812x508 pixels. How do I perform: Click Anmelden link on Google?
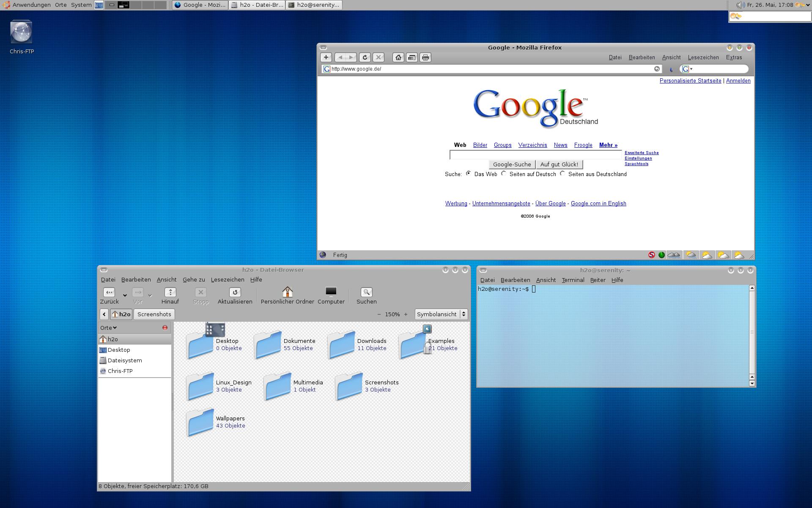(738, 81)
